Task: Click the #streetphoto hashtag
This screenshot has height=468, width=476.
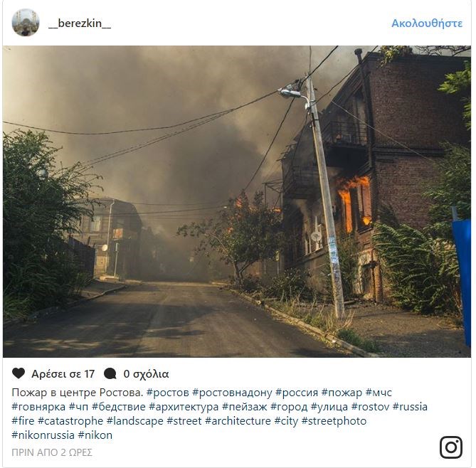Action: (x=334, y=421)
